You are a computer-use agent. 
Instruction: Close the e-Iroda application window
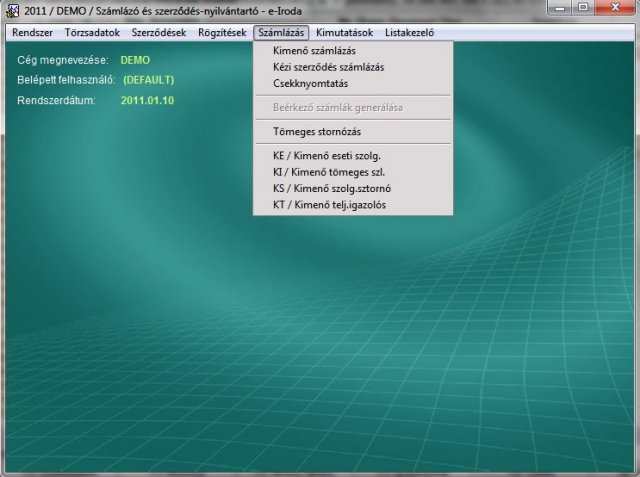click(x=617, y=9)
